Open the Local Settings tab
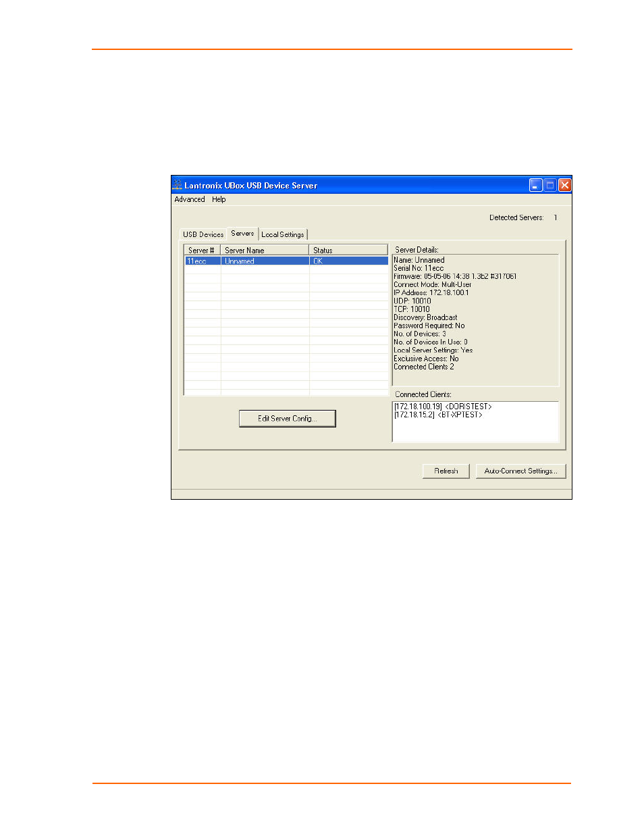The height and width of the screenshot is (834, 644). (283, 234)
